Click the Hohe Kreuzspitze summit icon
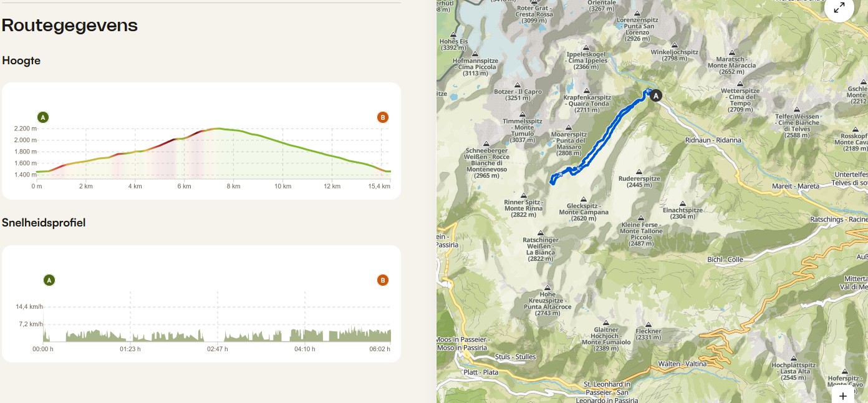 click(x=547, y=287)
